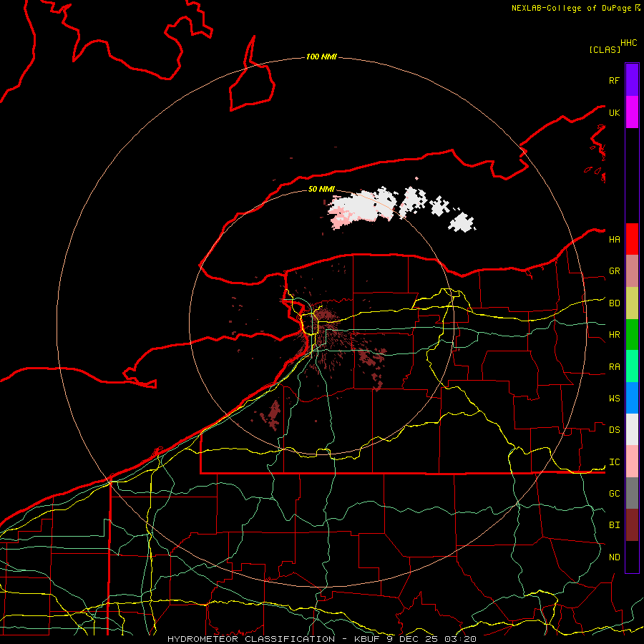Click the '50 NMI' range ring label
The width and height of the screenshot is (644, 644).
pyautogui.click(x=321, y=189)
